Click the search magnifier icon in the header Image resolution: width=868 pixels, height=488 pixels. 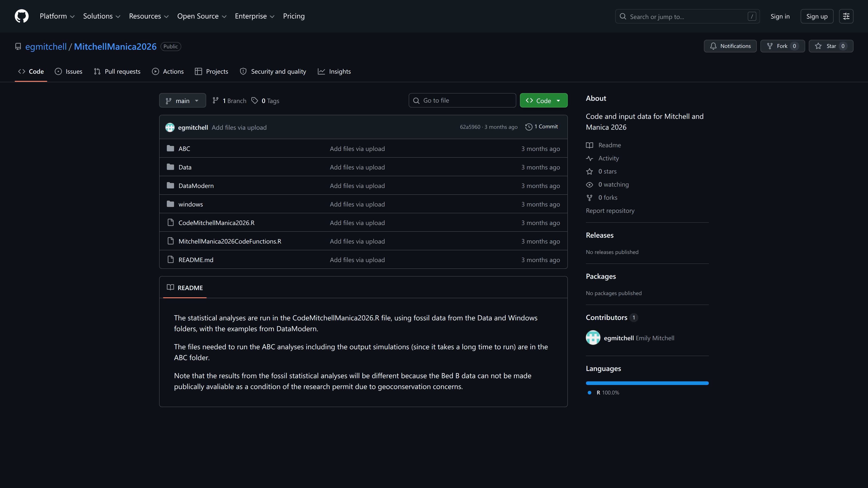(x=623, y=16)
